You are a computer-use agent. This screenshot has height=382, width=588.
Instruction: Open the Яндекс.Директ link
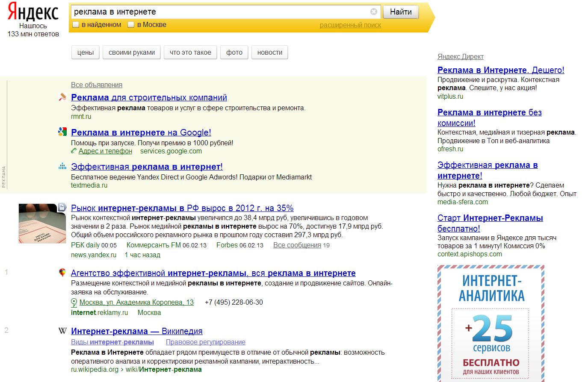pos(461,57)
